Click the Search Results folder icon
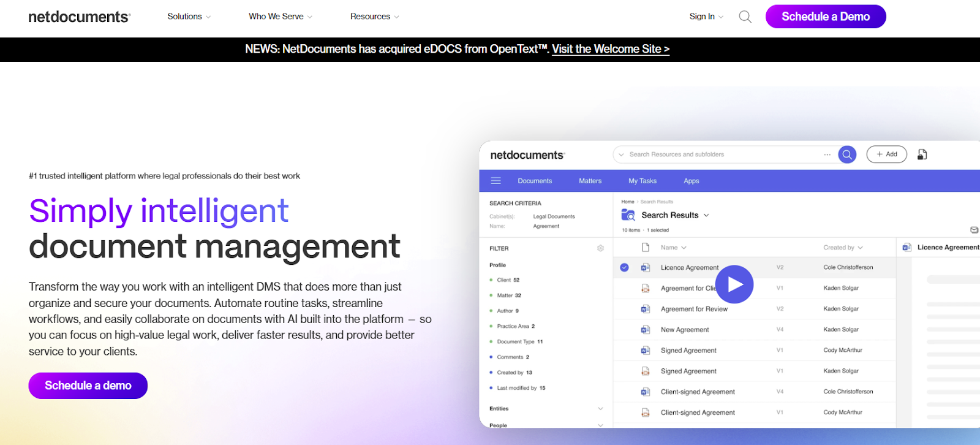 coord(628,215)
